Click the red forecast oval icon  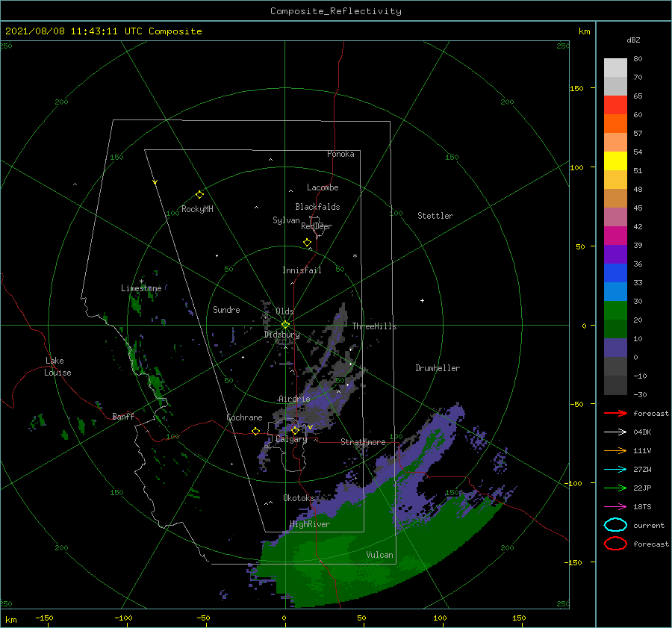point(615,544)
